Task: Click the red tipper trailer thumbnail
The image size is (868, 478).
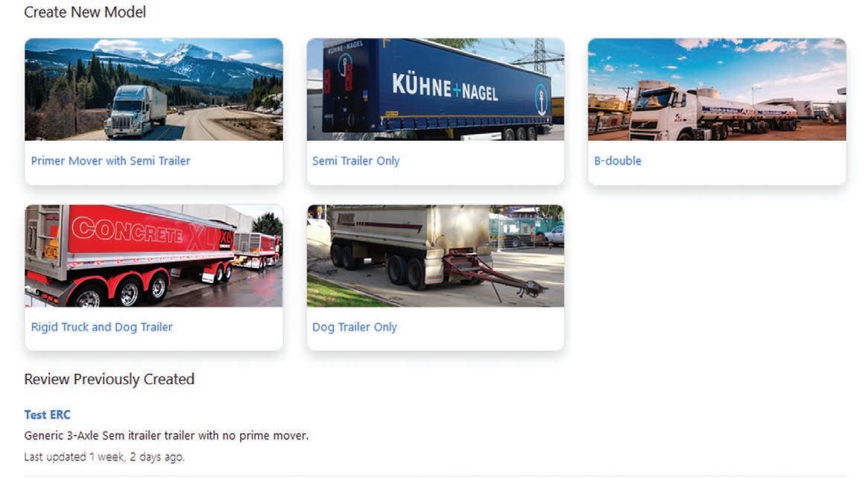Action: [x=154, y=255]
